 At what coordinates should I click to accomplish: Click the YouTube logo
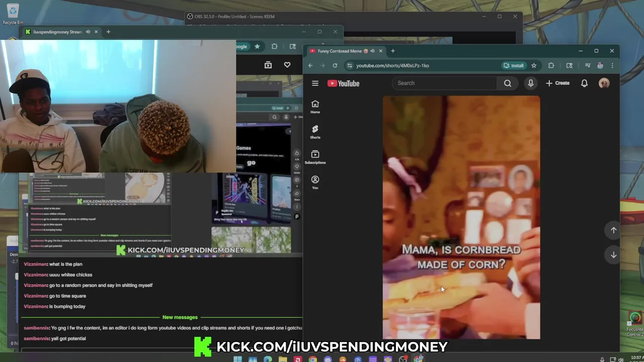click(343, 83)
